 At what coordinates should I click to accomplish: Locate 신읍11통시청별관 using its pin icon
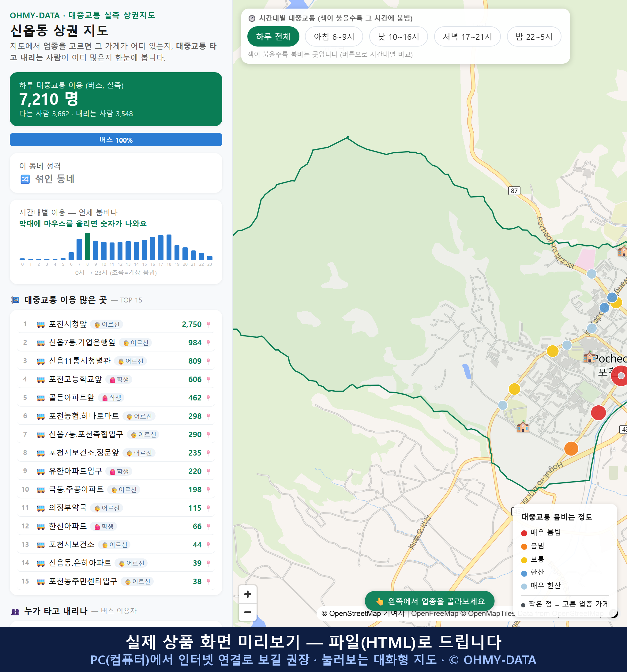tap(208, 361)
